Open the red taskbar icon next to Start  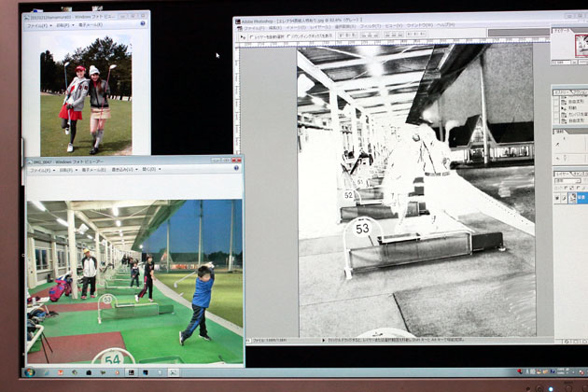tap(61, 372)
